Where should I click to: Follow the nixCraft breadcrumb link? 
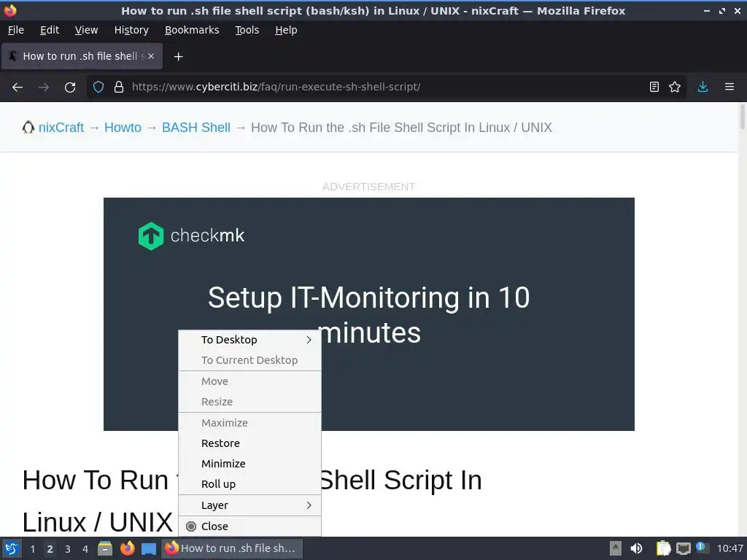pyautogui.click(x=61, y=128)
